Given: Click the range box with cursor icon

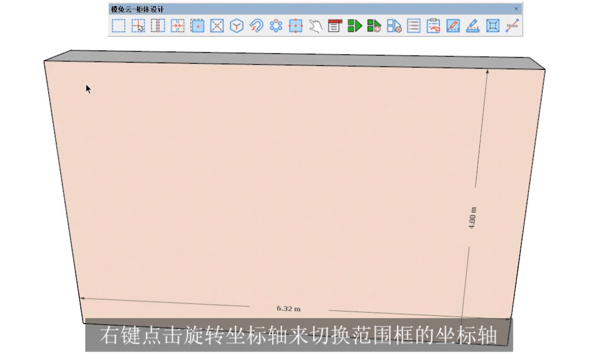Looking at the screenshot, I should [138, 26].
